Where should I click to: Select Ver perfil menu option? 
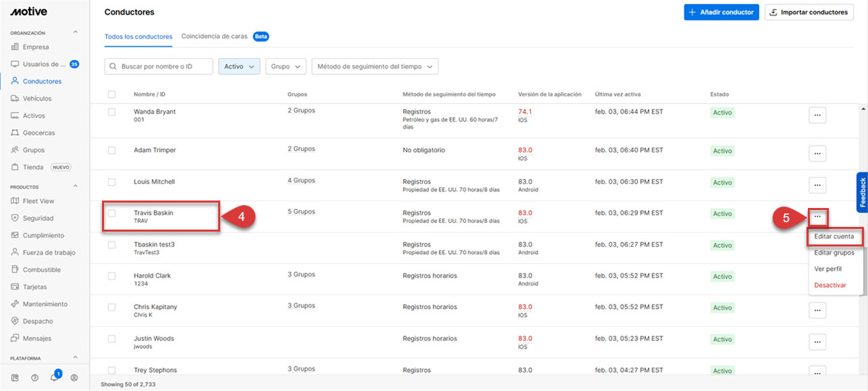coord(828,269)
